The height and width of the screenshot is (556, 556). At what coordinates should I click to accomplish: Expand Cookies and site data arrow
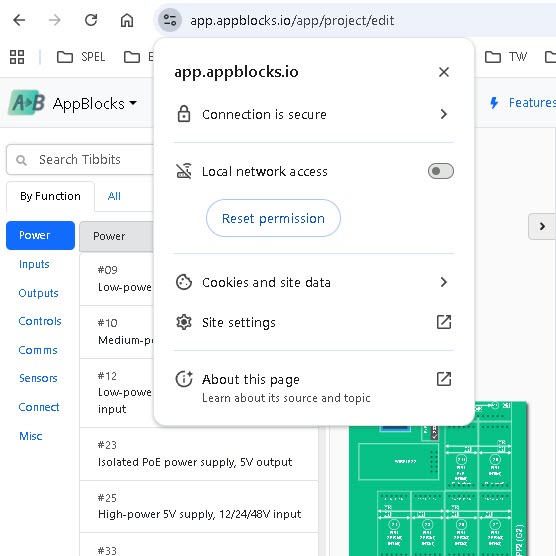tap(444, 282)
